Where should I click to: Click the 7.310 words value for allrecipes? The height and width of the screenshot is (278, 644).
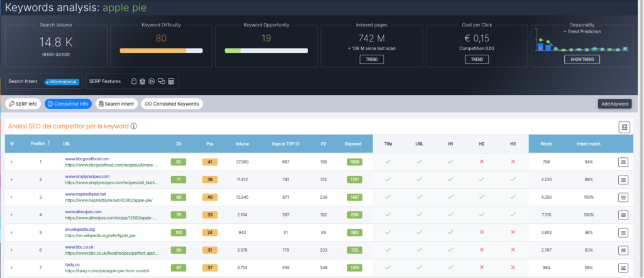coord(547,215)
